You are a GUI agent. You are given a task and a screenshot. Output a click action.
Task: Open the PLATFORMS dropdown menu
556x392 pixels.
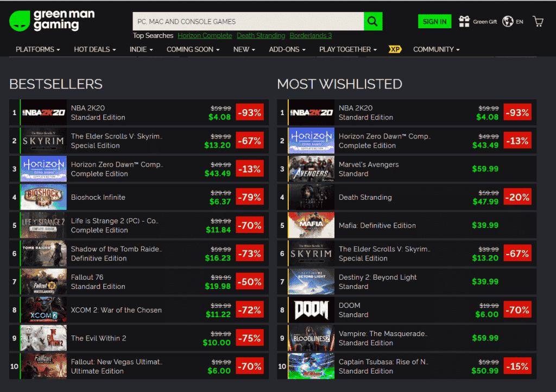pos(35,49)
